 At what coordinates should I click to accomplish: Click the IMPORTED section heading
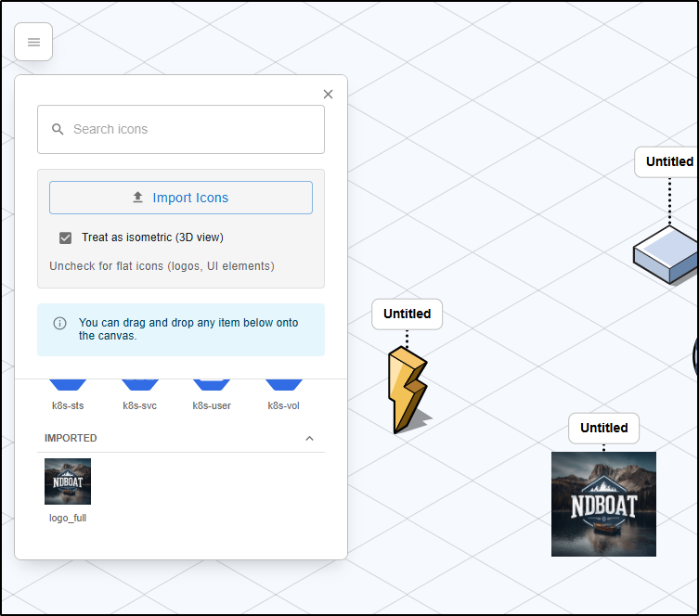(71, 438)
